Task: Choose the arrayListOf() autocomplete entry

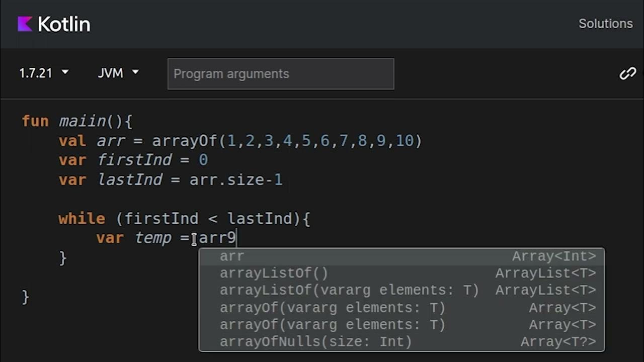Action: 401,274
